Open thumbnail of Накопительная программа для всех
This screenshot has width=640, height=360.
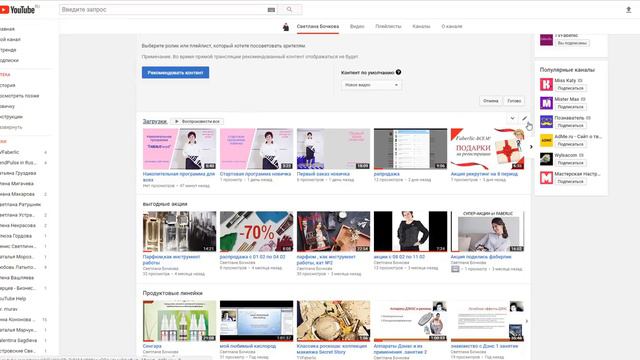[x=179, y=149]
